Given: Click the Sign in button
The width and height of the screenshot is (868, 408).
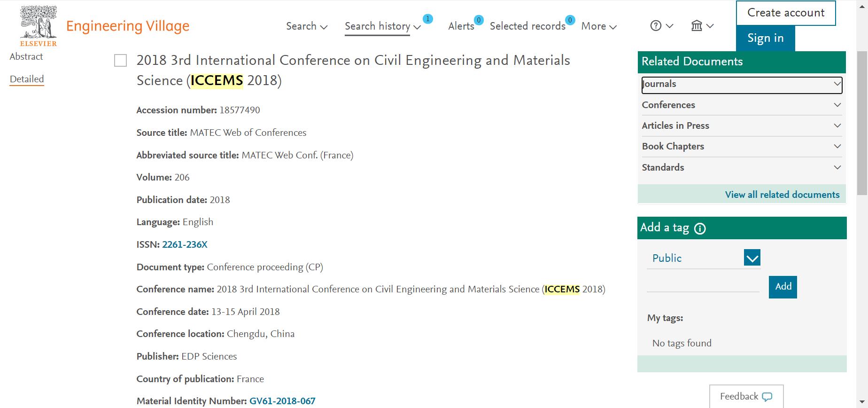Looking at the screenshot, I should pos(766,38).
